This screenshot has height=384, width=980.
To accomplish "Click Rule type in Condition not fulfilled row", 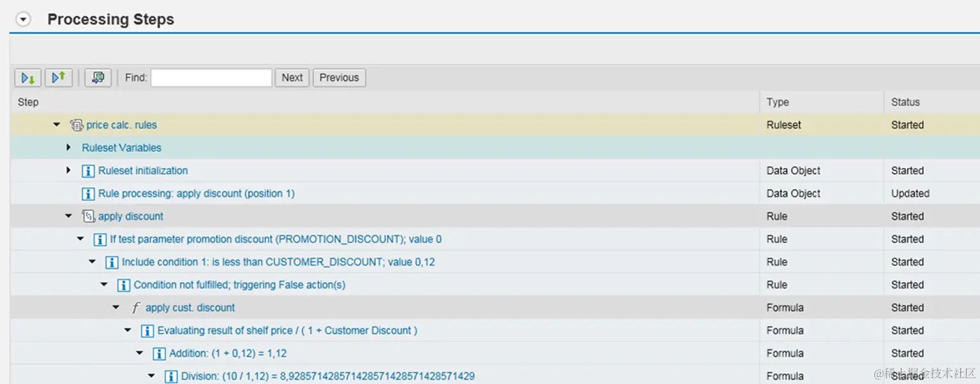I will [x=777, y=285].
